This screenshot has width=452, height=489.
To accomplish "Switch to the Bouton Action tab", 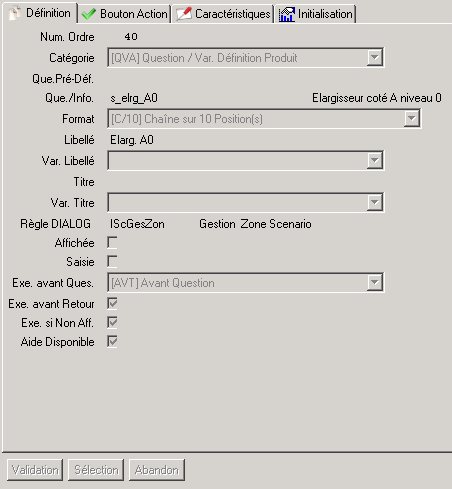I will [124, 14].
